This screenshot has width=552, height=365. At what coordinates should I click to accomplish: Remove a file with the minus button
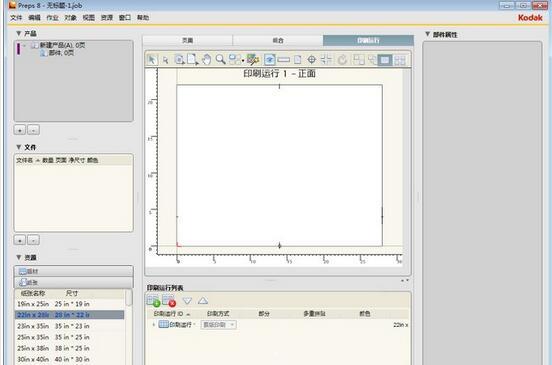coord(33,240)
